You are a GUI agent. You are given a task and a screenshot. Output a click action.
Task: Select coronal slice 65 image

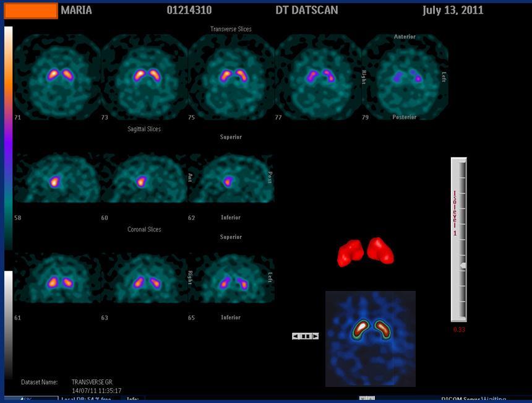point(231,278)
